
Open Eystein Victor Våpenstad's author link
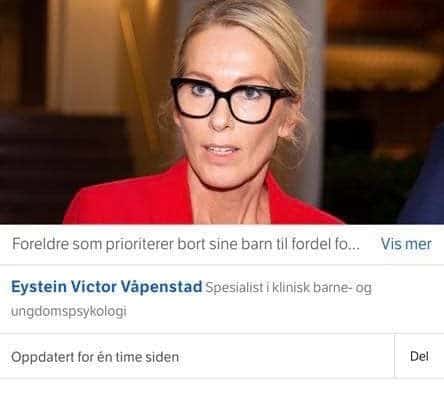107,287
